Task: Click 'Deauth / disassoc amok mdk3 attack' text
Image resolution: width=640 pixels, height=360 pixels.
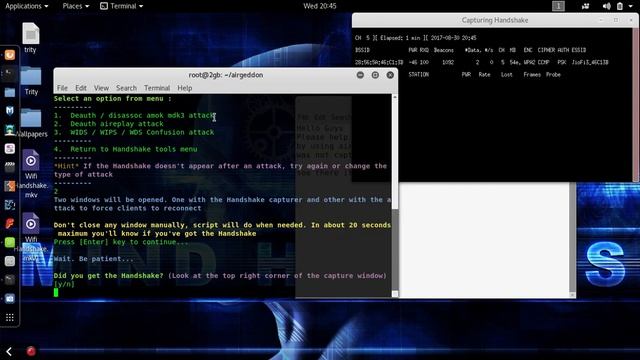Action: click(x=142, y=116)
